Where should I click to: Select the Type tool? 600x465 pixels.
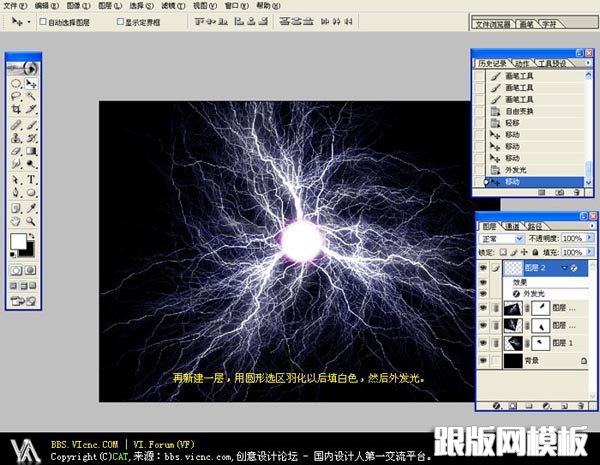[x=31, y=179]
